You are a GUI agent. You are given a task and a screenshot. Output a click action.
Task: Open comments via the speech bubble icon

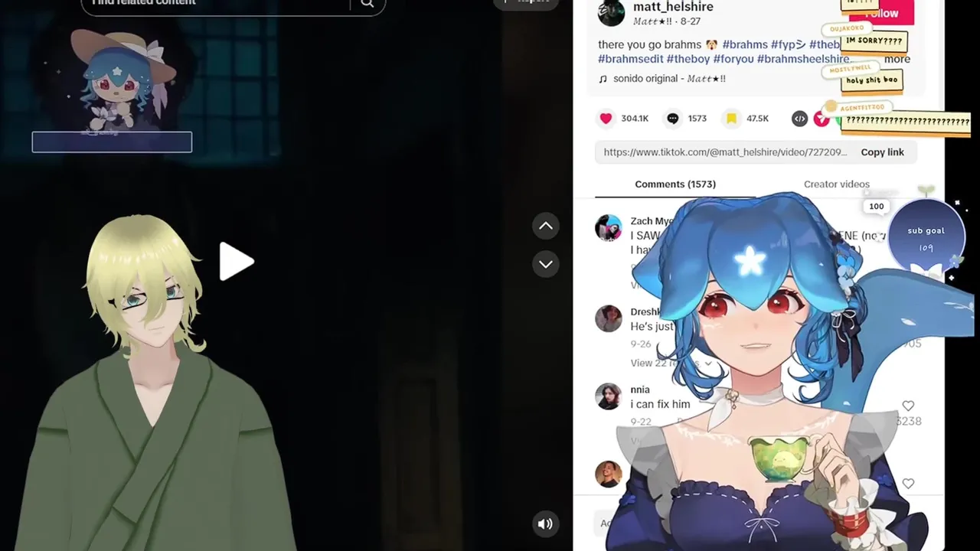click(672, 119)
